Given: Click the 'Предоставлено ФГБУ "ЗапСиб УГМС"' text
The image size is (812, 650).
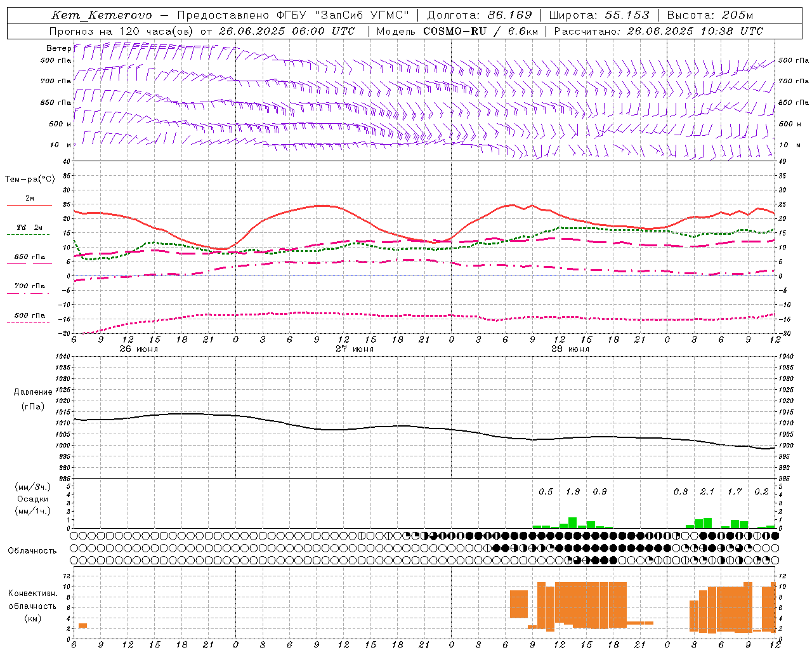Looking at the screenshot, I should (293, 15).
